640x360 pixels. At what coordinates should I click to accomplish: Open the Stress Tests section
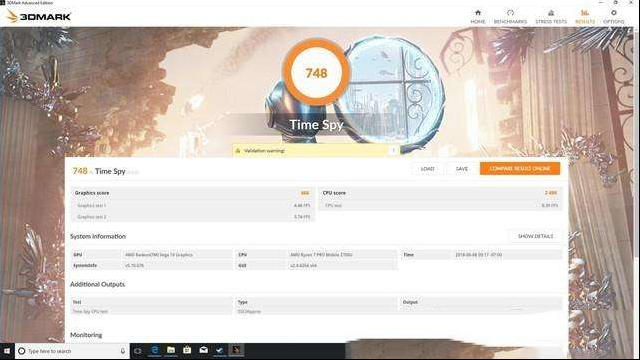point(551,16)
